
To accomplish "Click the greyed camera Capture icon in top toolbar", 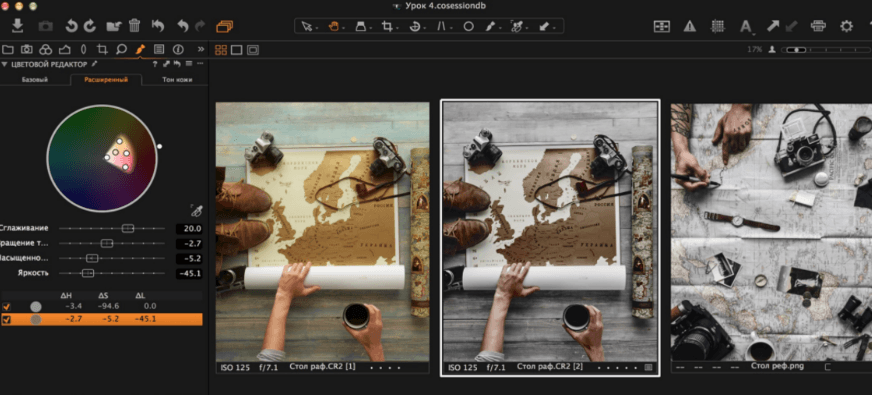I will pos(46,26).
